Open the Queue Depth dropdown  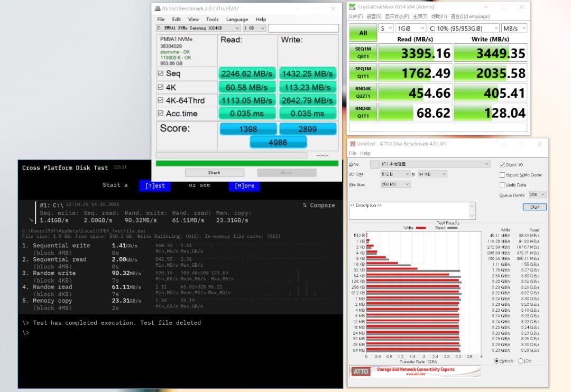pyautogui.click(x=537, y=195)
